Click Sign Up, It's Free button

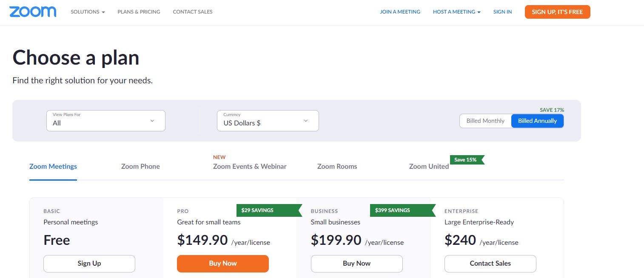click(557, 12)
